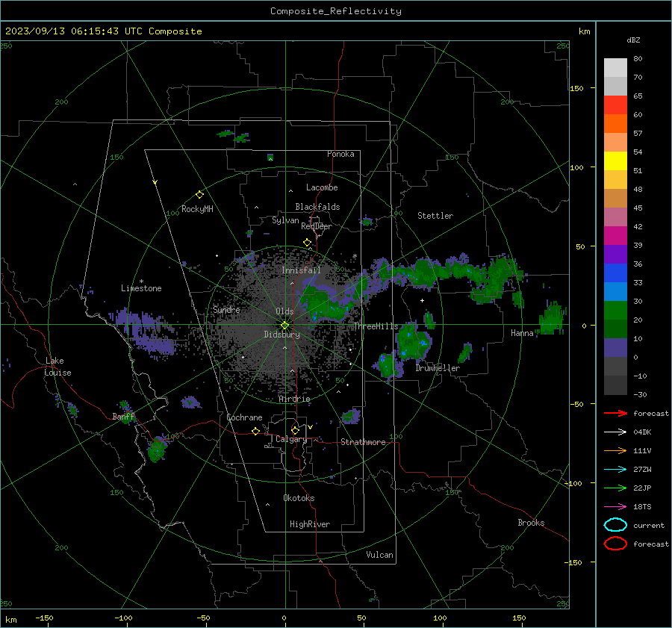Viewport: 672px width, 628px height.
Task: Click the yellow diamond marker near Cochrane
Action: pos(256,431)
